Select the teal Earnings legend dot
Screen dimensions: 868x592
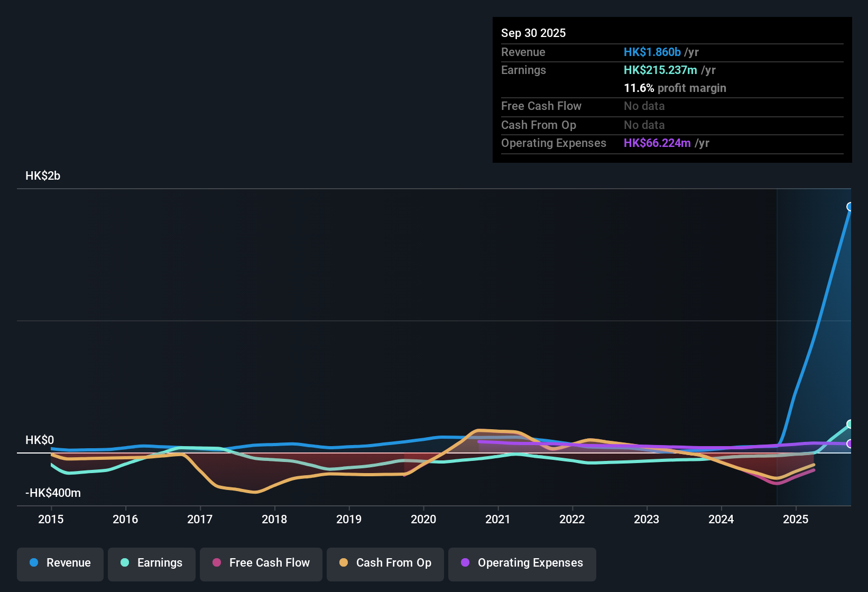click(x=125, y=563)
